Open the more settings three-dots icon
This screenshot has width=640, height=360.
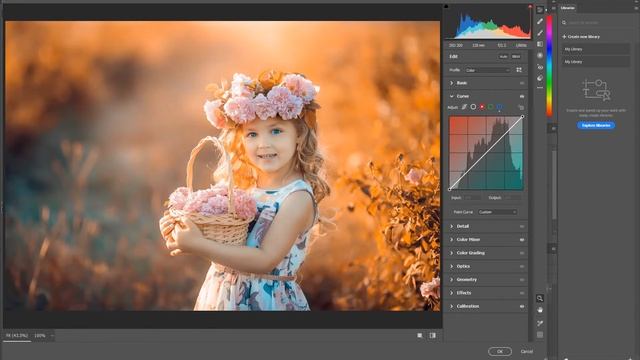pyautogui.click(x=540, y=87)
